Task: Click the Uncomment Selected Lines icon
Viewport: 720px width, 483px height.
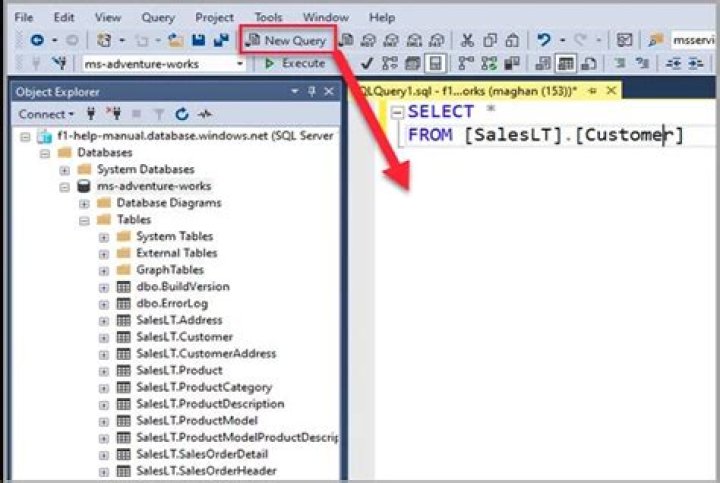Action: point(642,63)
